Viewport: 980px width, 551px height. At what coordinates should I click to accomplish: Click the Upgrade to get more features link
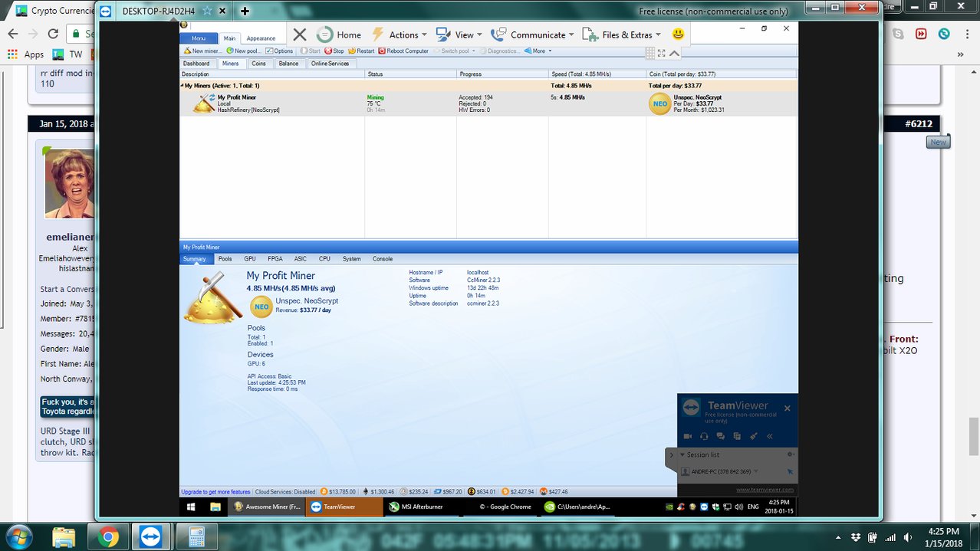pyautogui.click(x=215, y=492)
